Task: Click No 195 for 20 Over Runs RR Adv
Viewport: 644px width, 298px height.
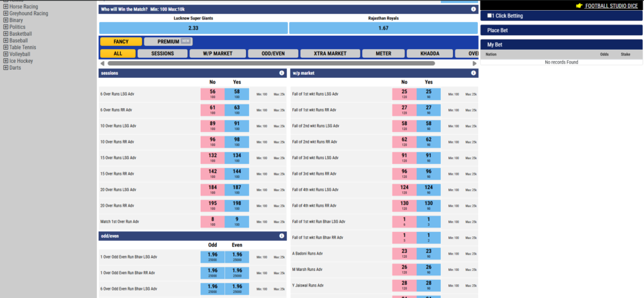Action: pyautogui.click(x=213, y=206)
